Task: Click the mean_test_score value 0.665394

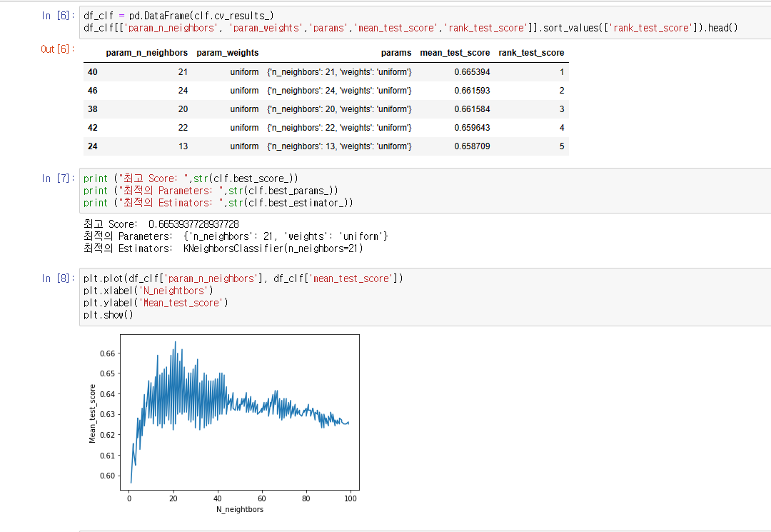Action: (x=472, y=72)
